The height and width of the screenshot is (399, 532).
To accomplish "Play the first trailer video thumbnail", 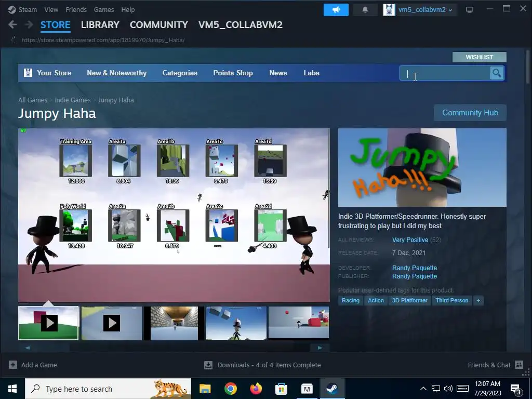I will point(48,323).
